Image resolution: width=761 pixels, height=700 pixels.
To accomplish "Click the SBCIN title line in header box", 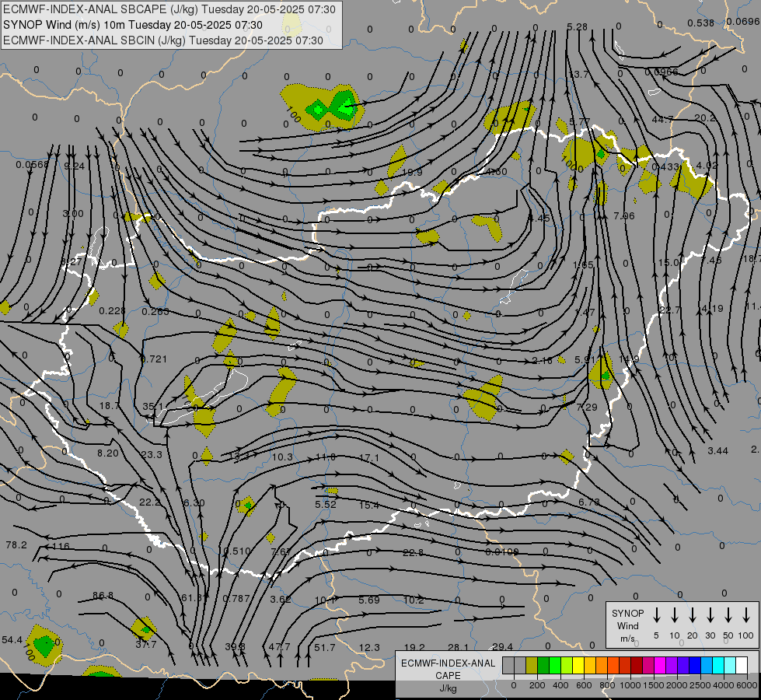I will click(163, 40).
